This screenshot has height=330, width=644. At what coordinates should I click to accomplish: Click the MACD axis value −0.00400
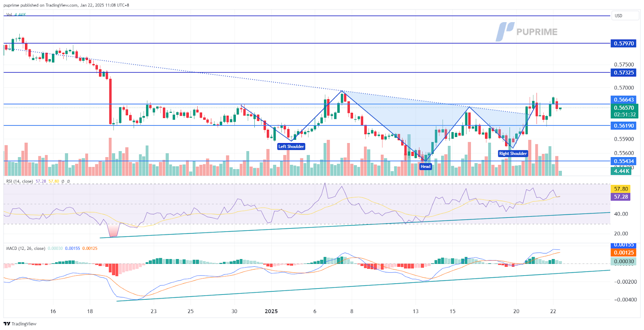point(625,300)
